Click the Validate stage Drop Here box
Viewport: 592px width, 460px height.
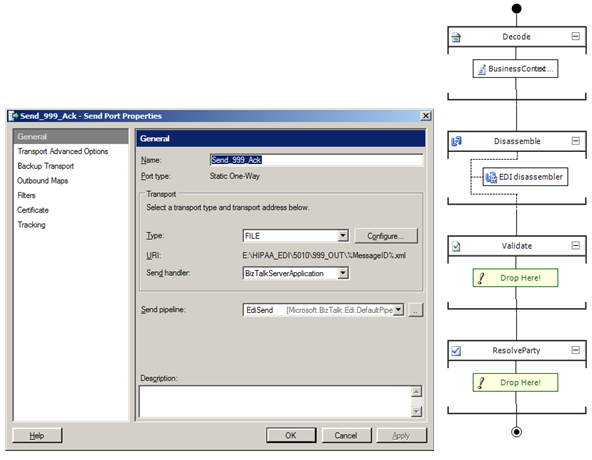pyautogui.click(x=515, y=278)
